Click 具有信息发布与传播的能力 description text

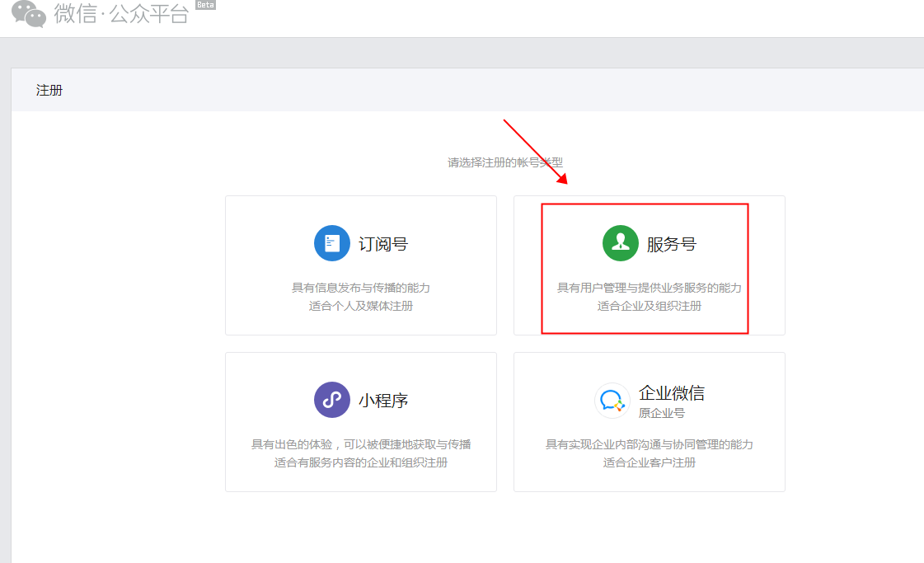(x=361, y=288)
